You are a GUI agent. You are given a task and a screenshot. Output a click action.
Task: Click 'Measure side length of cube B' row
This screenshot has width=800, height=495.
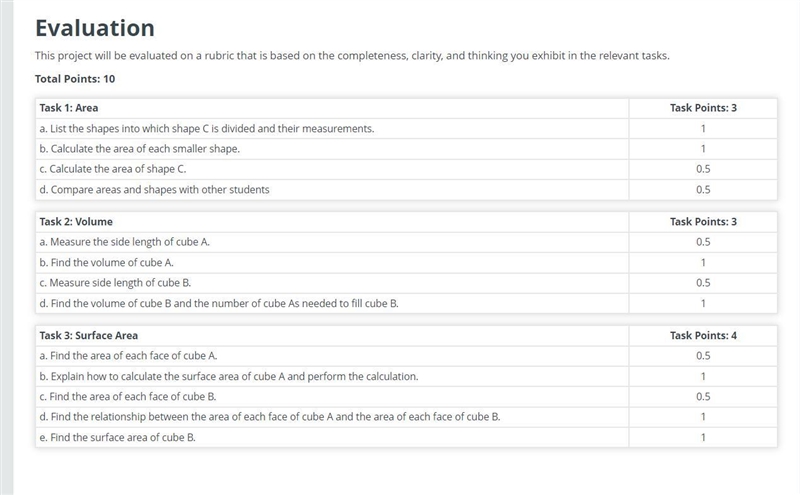point(406,283)
